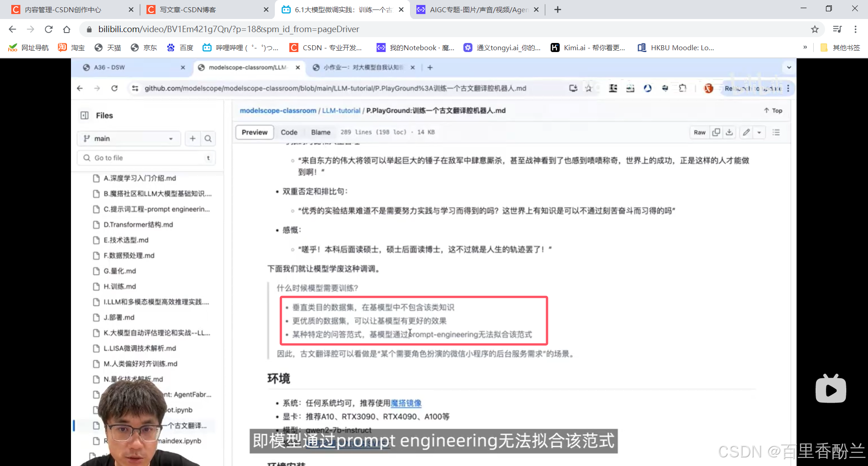The image size is (868, 466).
Task: Open CSDN - 专业开发 bookmark
Action: [x=325, y=48]
